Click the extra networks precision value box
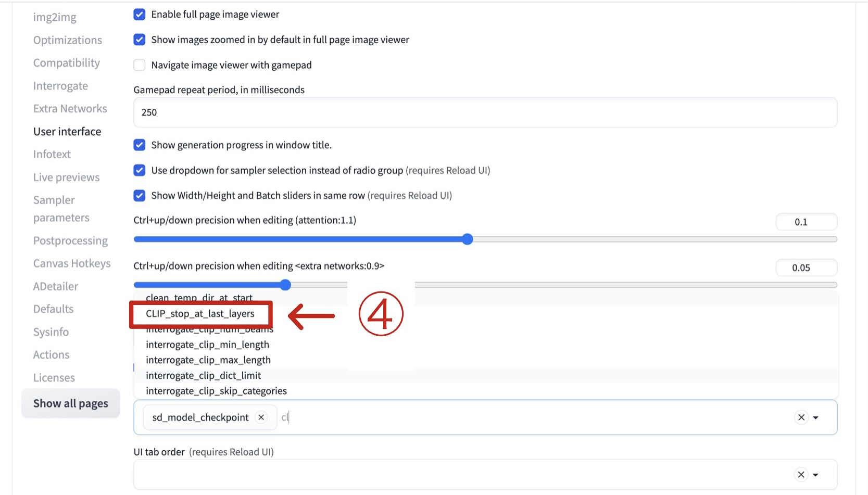Viewport: 868px width, 495px height. point(806,268)
